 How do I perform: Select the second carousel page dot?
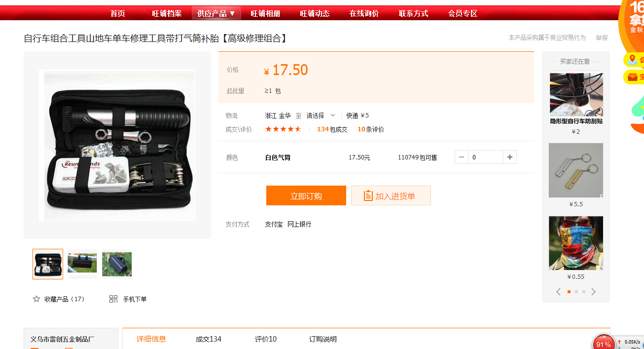click(x=576, y=292)
